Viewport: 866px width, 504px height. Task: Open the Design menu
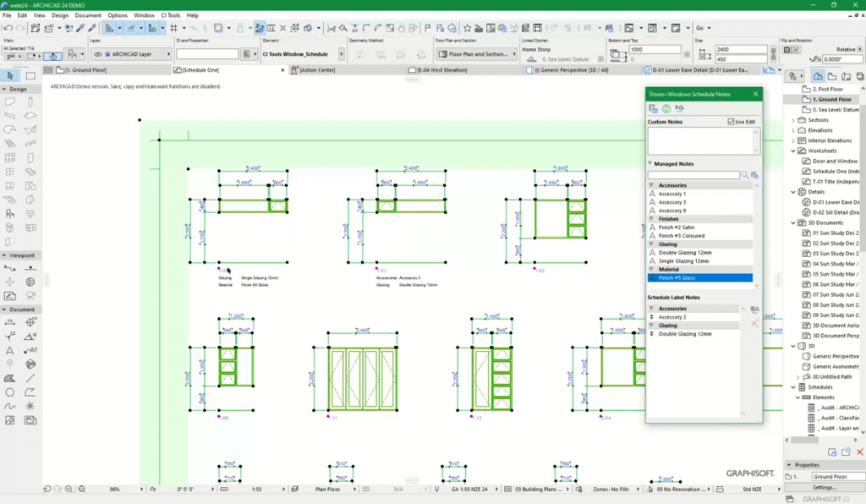click(x=60, y=15)
